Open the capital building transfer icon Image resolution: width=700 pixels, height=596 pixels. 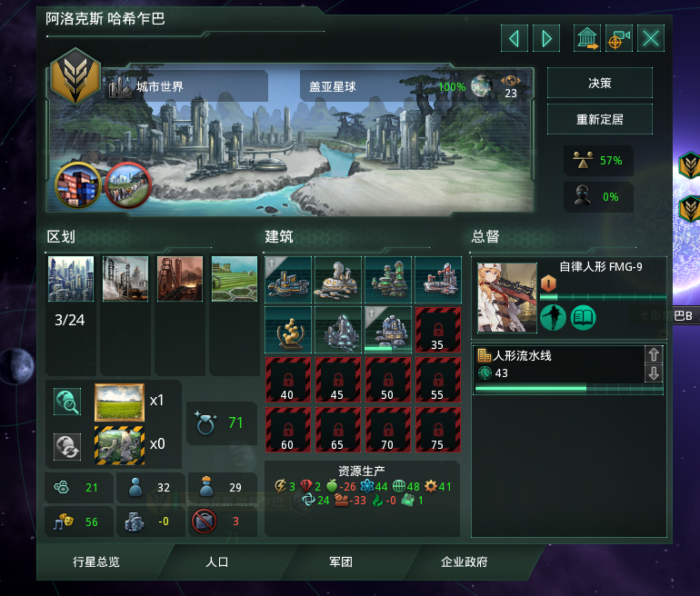tap(586, 38)
